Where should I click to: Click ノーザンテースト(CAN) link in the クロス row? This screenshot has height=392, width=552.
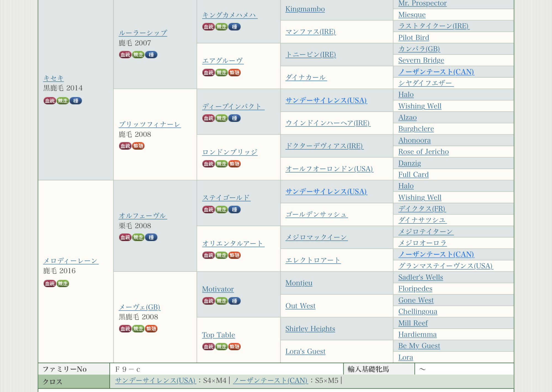click(270, 380)
